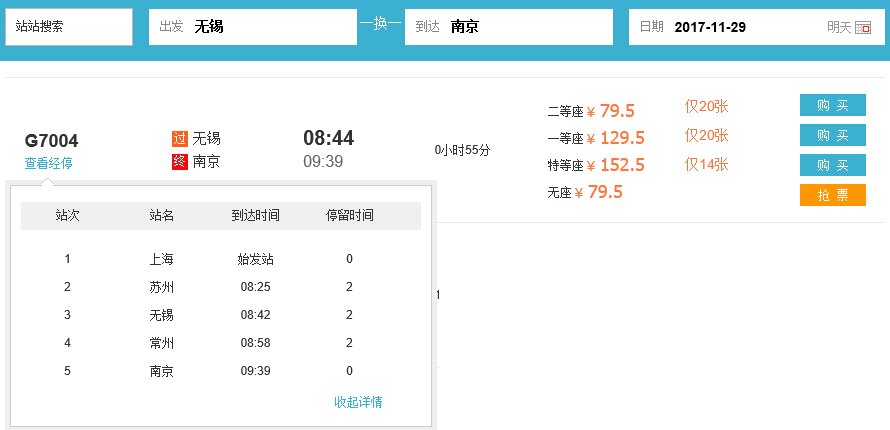
Task: Buy 一等座 ticket at ¥129.5
Action: click(833, 135)
